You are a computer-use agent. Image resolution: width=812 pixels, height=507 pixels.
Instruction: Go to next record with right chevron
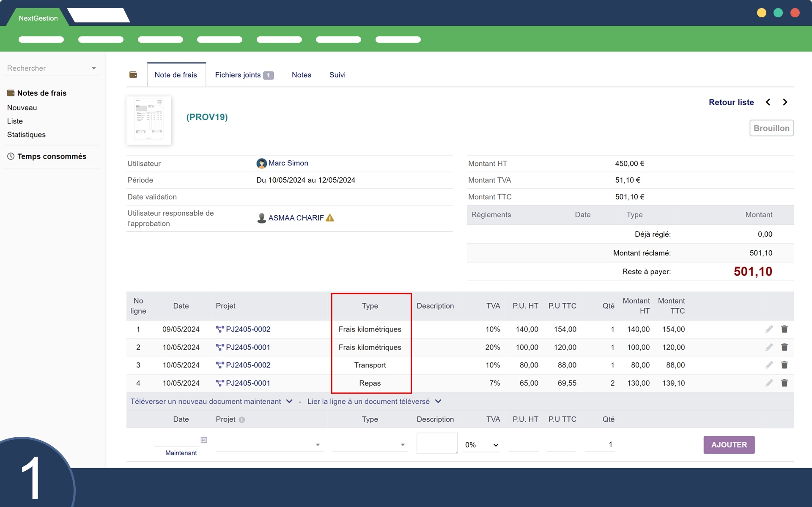[785, 102]
